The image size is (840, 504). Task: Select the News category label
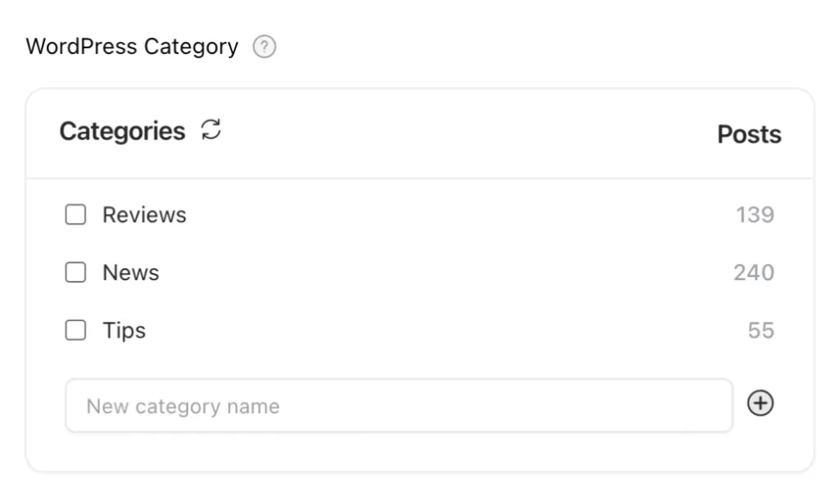coord(130,272)
